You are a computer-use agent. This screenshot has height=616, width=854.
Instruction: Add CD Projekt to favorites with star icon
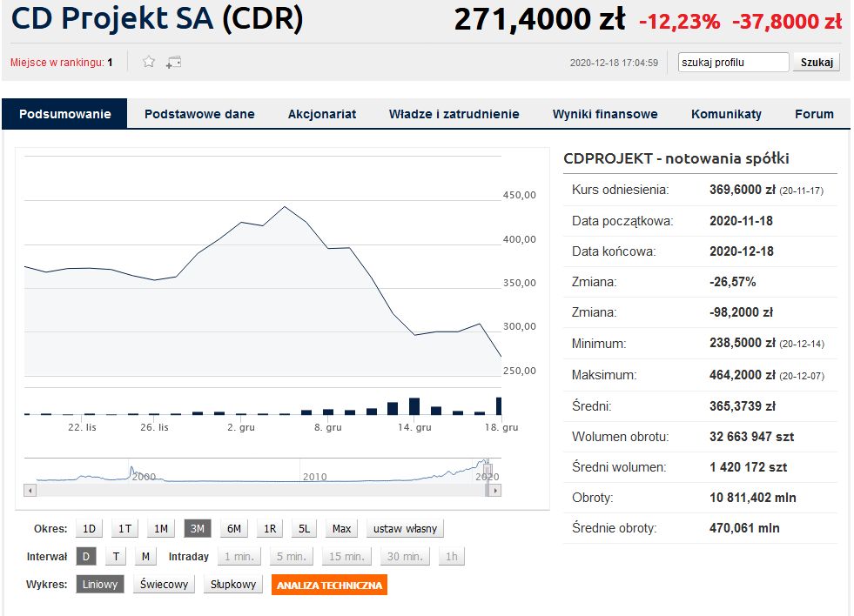(x=149, y=62)
